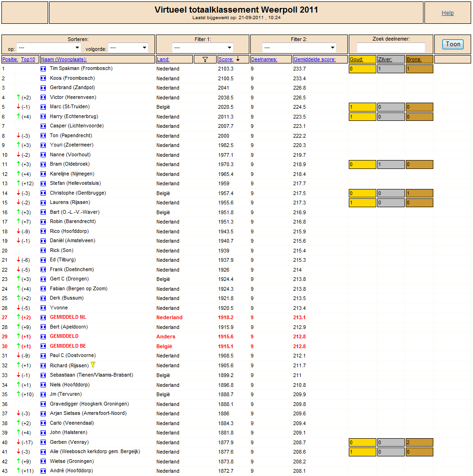
Task: Click the blue info icon beside Tim Spakman
Action: click(43, 69)
